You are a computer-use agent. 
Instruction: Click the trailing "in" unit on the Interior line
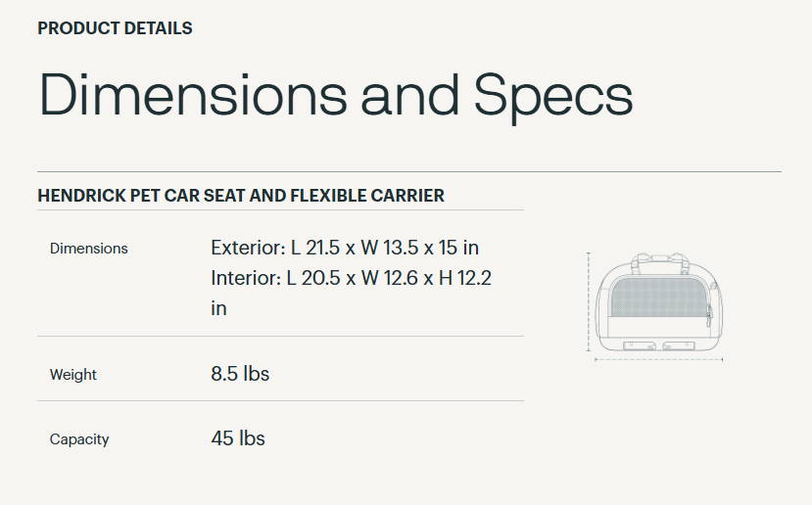(218, 308)
